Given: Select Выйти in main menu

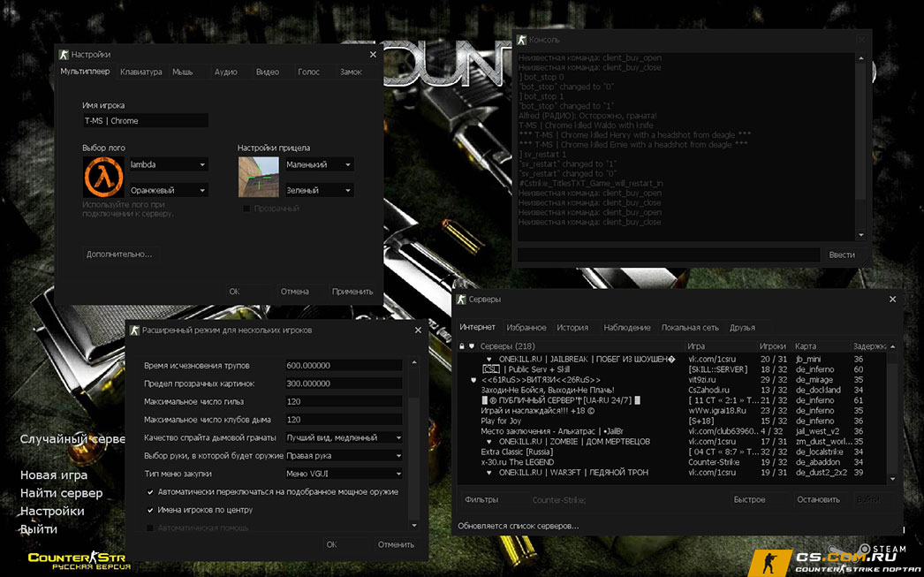Looking at the screenshot, I should (x=39, y=529).
